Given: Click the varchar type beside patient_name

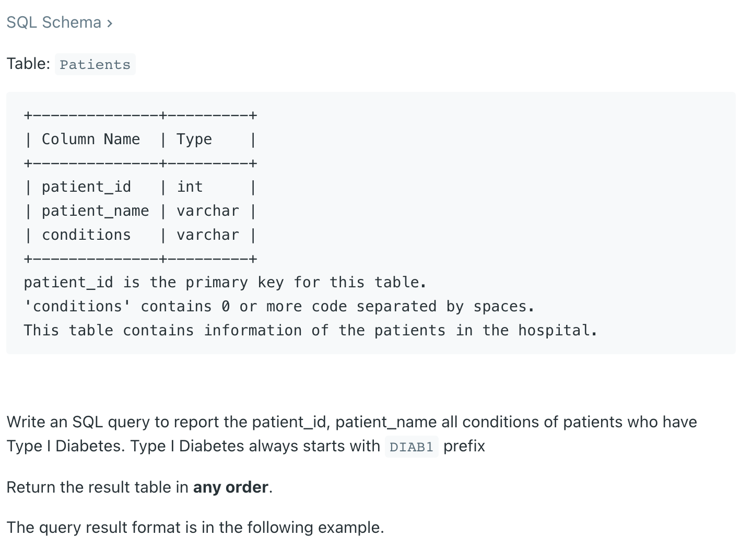Looking at the screenshot, I should click(x=208, y=211).
